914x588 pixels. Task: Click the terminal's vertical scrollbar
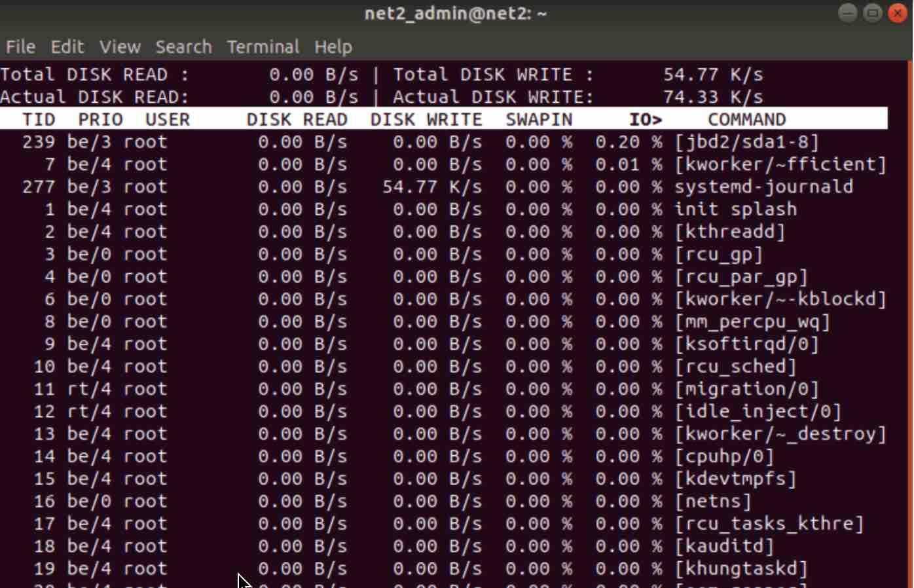tap(909, 262)
